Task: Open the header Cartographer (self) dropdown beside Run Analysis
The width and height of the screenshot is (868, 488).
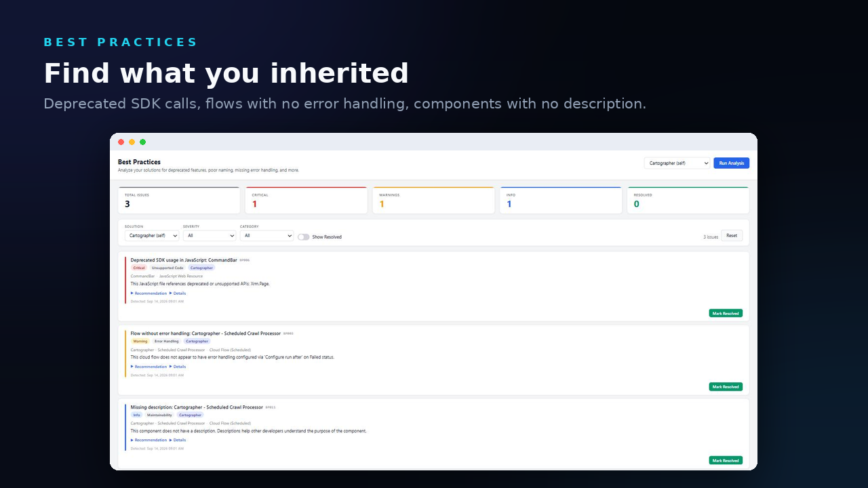Action: tap(677, 163)
